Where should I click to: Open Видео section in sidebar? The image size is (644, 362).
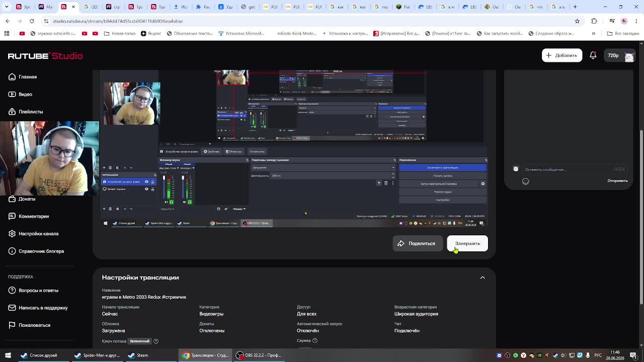point(25,95)
